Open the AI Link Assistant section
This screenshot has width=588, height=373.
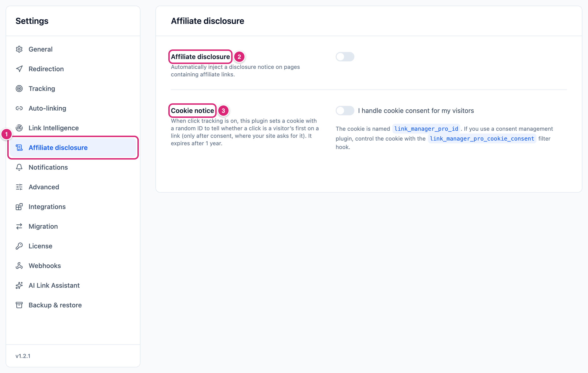[73, 285]
